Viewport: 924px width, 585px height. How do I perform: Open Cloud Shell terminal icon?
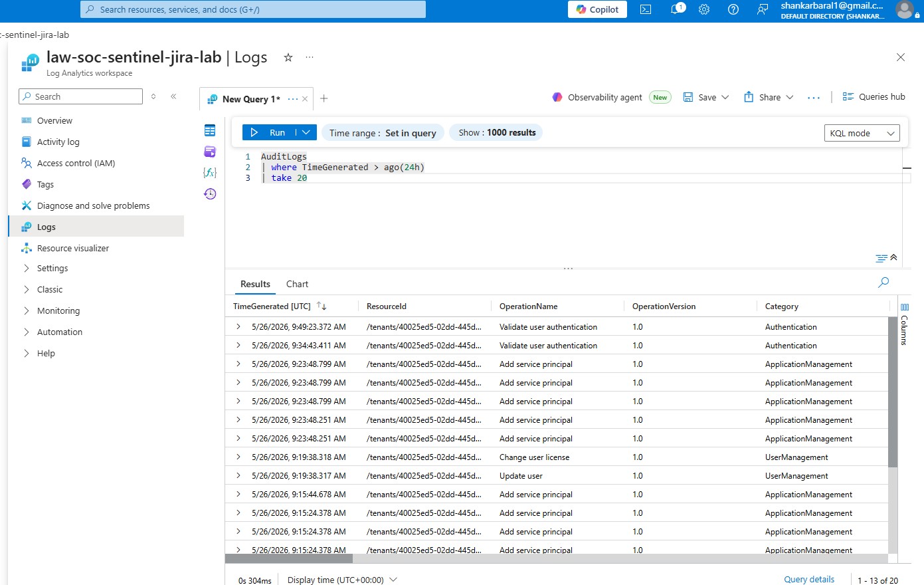pos(646,9)
